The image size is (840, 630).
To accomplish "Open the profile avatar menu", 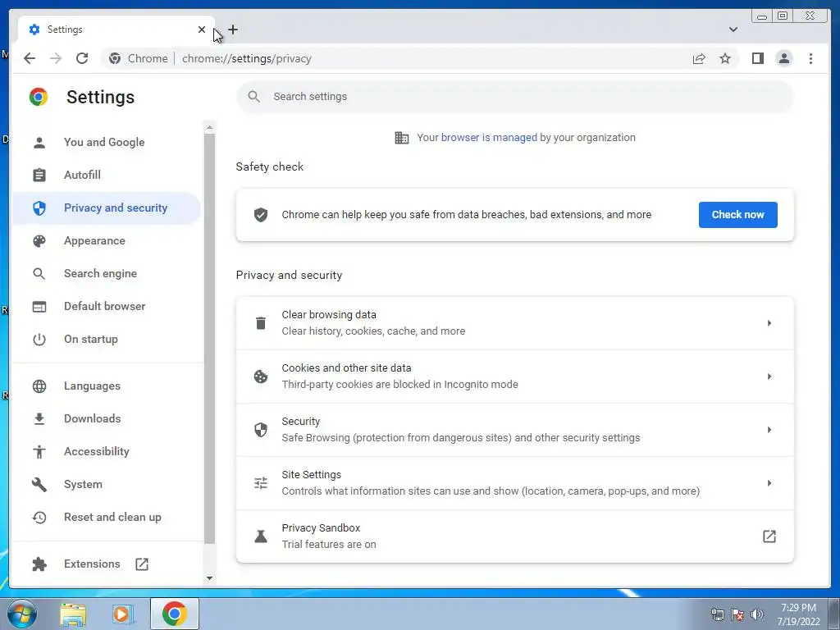I will click(x=783, y=58).
